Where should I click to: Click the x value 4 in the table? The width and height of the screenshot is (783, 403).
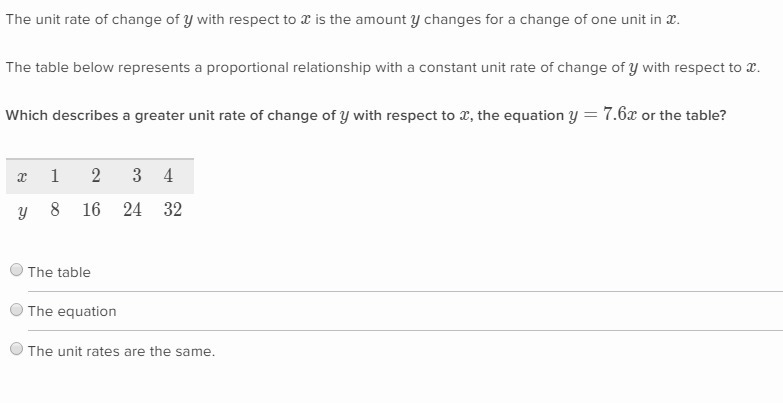point(168,176)
